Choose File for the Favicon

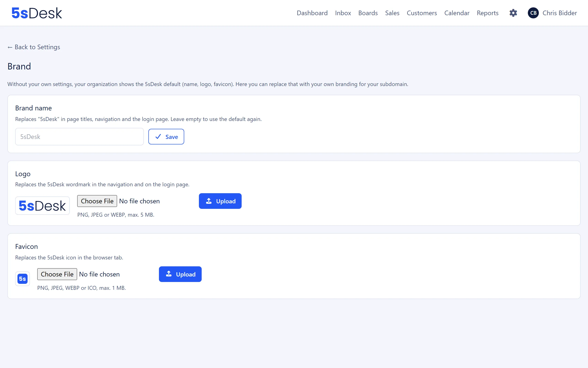pyautogui.click(x=57, y=274)
